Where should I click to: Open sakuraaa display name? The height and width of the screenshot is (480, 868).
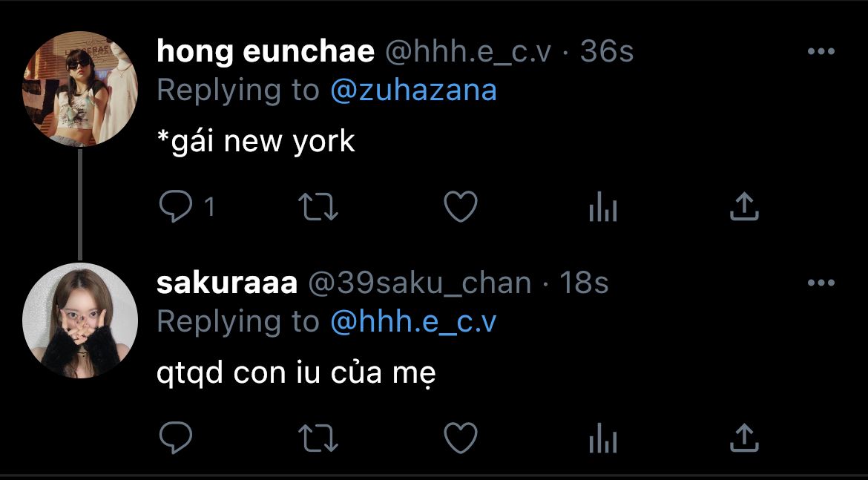coord(227,283)
